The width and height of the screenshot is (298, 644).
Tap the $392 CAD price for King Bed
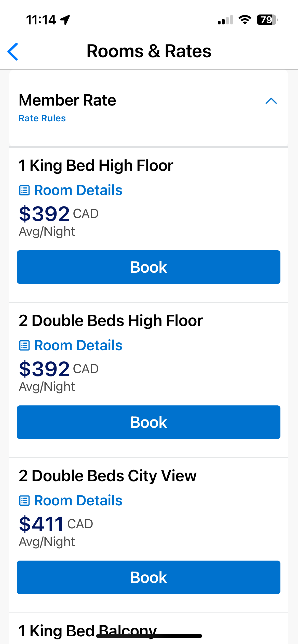[x=59, y=214]
